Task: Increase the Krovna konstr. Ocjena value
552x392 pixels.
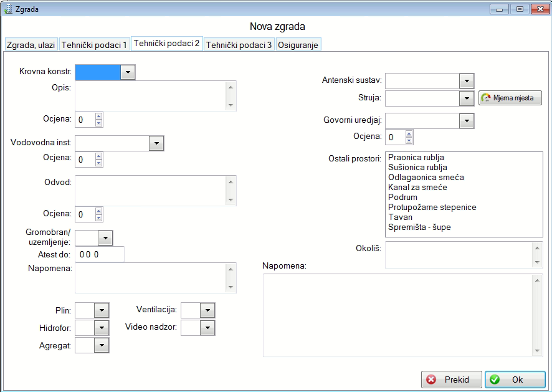Action: click(x=98, y=116)
